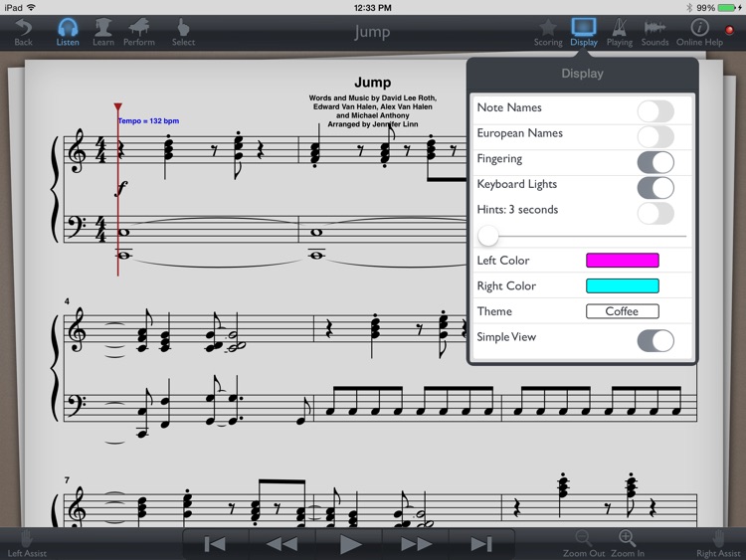Skip to the end of song
The width and height of the screenshot is (746, 560).
(481, 544)
